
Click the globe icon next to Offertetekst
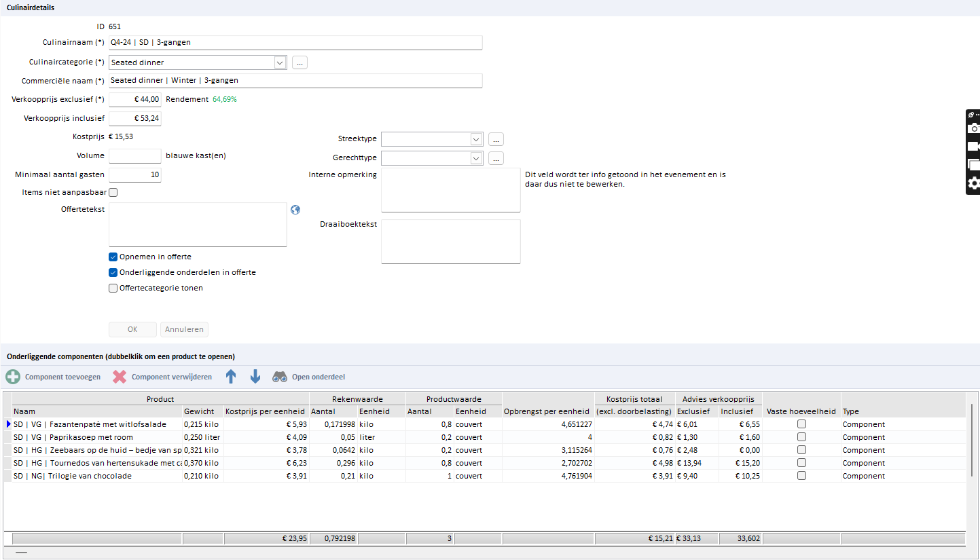(x=295, y=210)
